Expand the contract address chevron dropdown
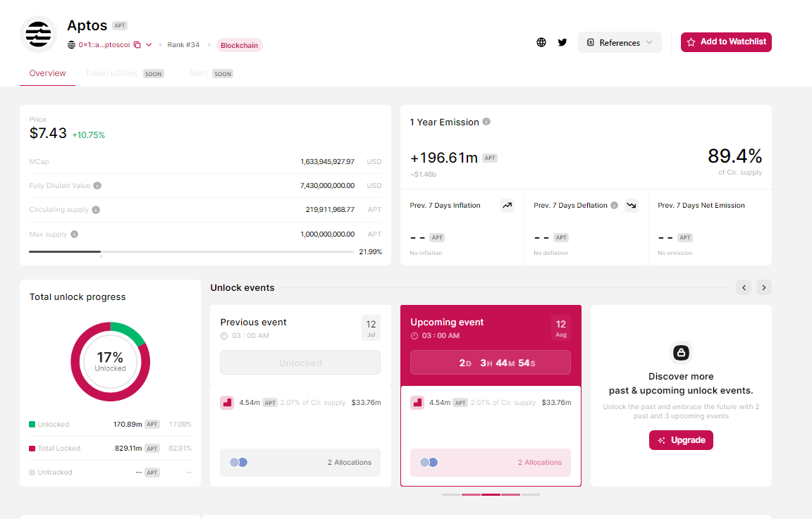 point(149,45)
